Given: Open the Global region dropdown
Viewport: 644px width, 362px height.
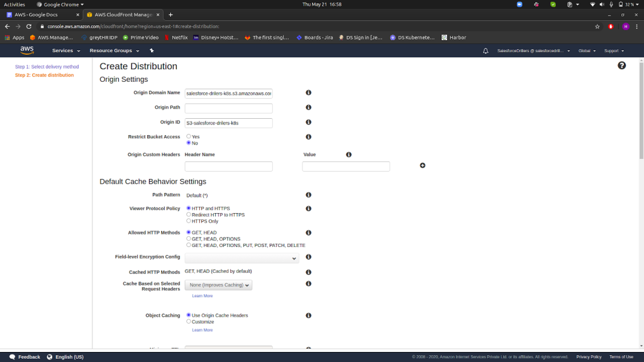Looking at the screenshot, I should coord(587,51).
